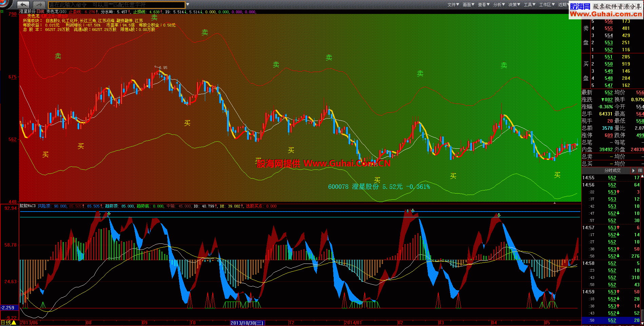644x326 pixels.
Task: Click the back arrow navigation button
Action: tap(23, 5)
